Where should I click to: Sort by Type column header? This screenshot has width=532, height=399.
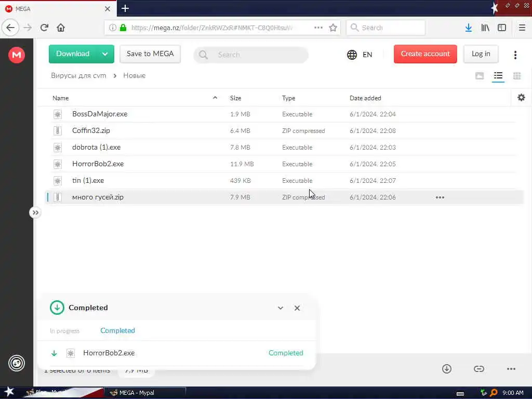pos(288,98)
